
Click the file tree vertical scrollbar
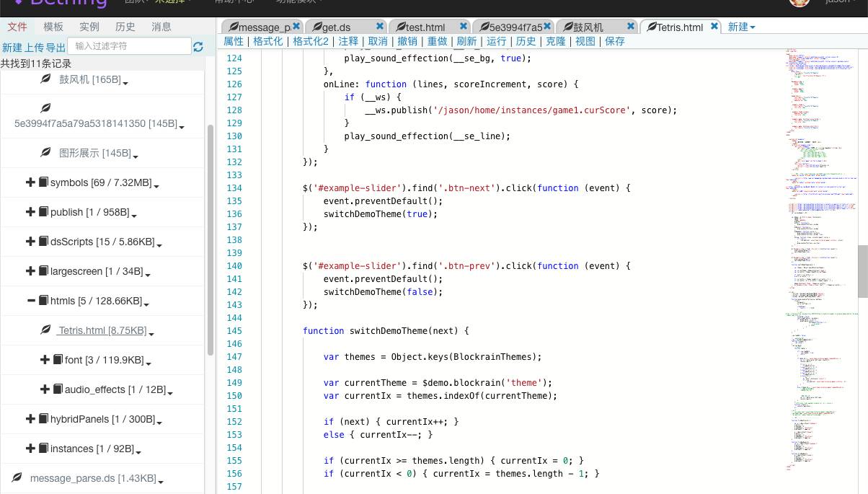[211, 238]
